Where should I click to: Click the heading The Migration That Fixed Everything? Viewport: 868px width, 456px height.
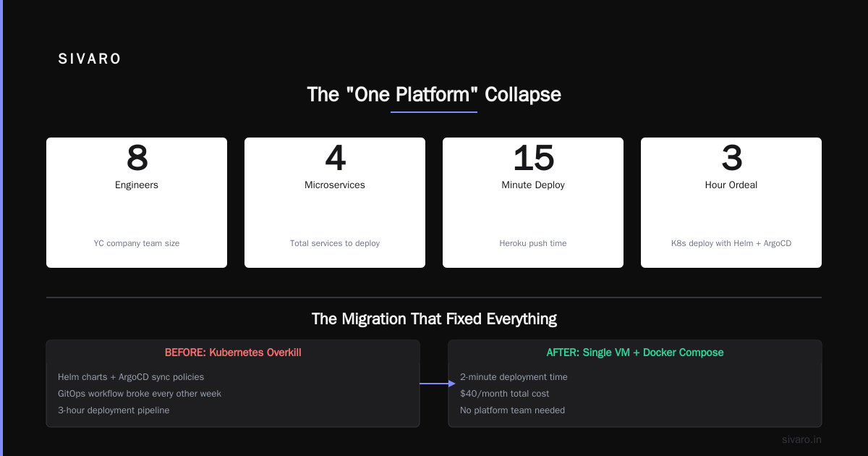(434, 318)
